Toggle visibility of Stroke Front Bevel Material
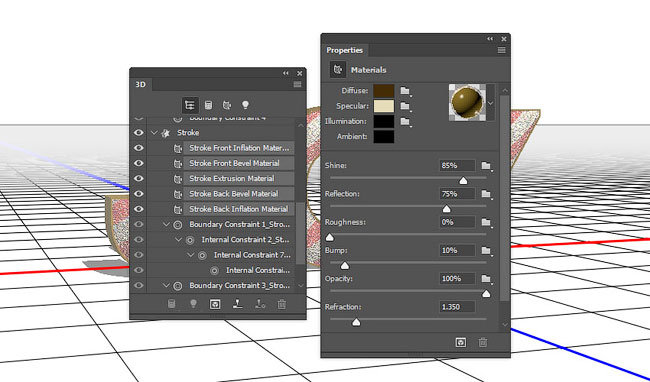 138,163
